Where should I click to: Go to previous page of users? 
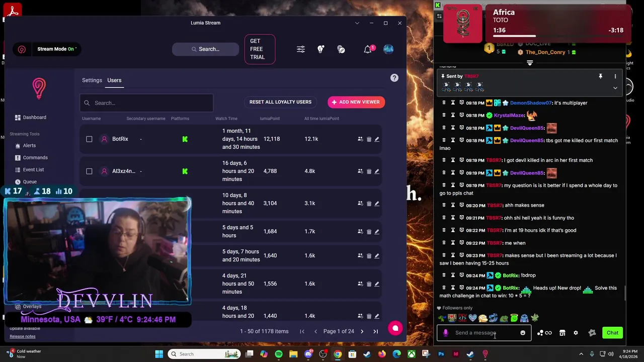315,331
